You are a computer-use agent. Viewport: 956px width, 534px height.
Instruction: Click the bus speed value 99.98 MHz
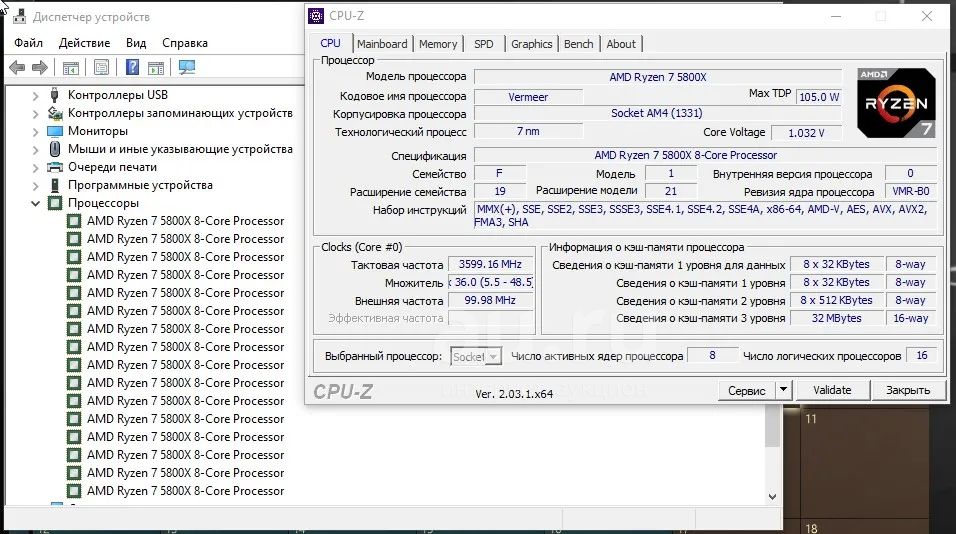(x=491, y=301)
